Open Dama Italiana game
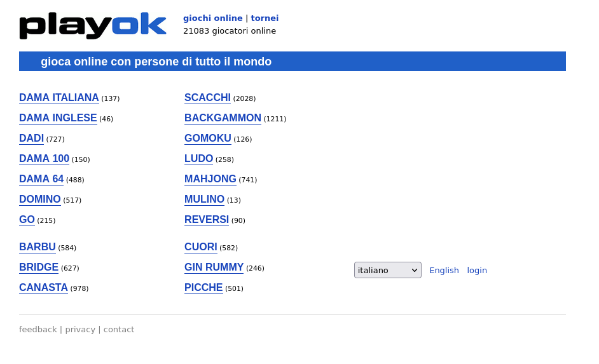599x364 pixels. point(59,98)
